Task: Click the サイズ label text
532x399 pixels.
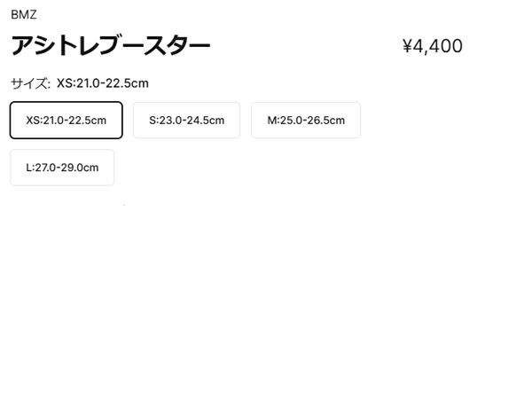Action: click(x=30, y=84)
